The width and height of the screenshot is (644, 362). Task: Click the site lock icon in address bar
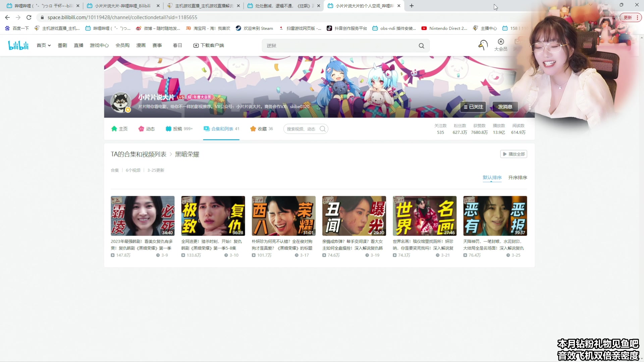pos(42,17)
